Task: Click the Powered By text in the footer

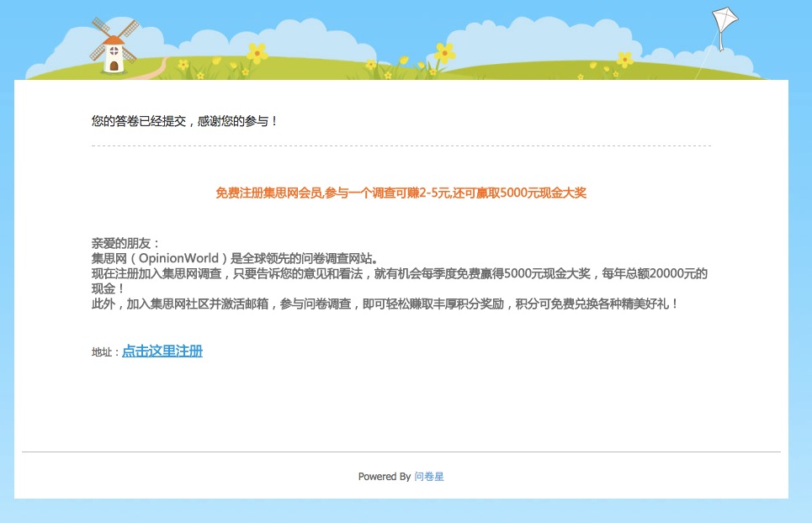Action: pyautogui.click(x=385, y=477)
